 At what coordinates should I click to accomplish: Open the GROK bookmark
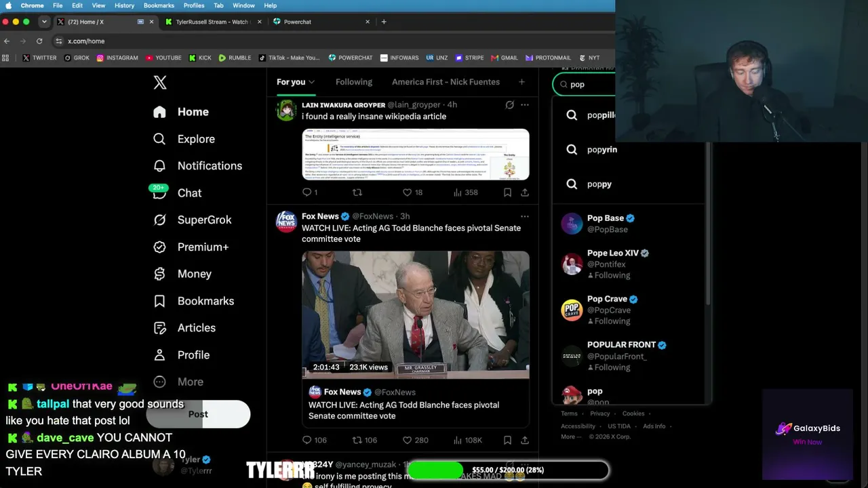(x=77, y=58)
